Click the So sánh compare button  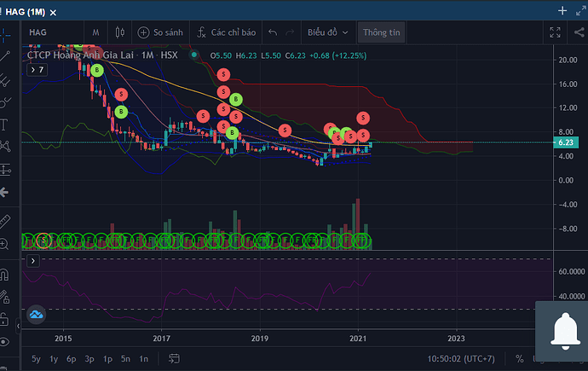161,32
